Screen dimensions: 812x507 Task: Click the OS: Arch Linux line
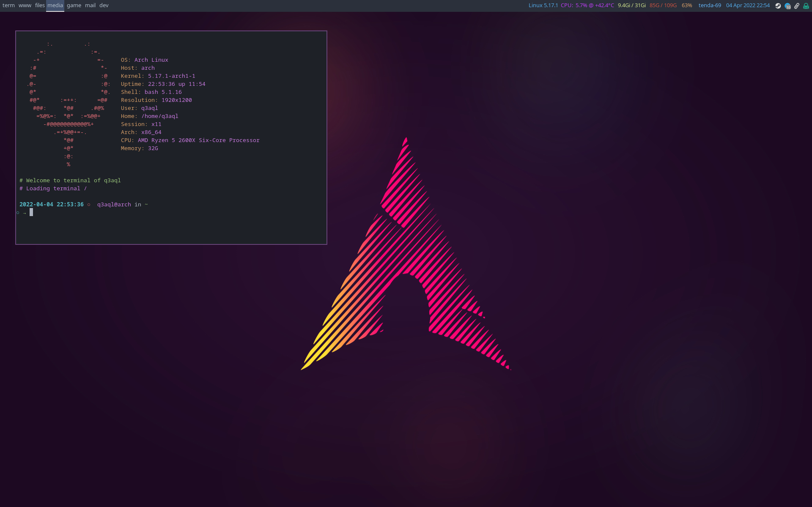point(145,60)
